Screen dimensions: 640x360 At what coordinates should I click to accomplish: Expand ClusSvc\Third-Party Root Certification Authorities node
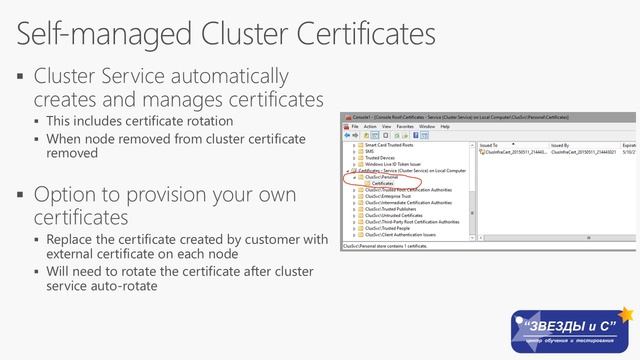[354, 222]
